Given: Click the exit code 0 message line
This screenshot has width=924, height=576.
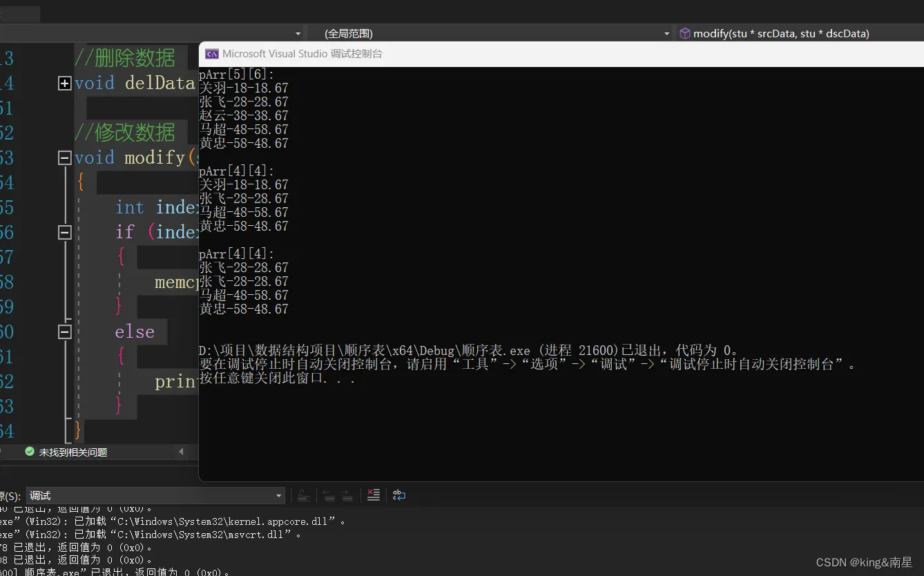Looking at the screenshot, I should coord(468,350).
